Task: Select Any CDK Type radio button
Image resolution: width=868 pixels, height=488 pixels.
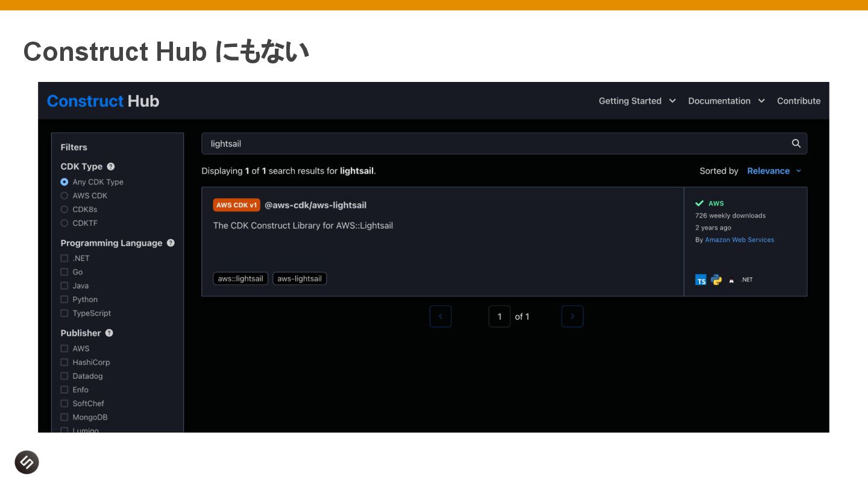Action: (64, 182)
